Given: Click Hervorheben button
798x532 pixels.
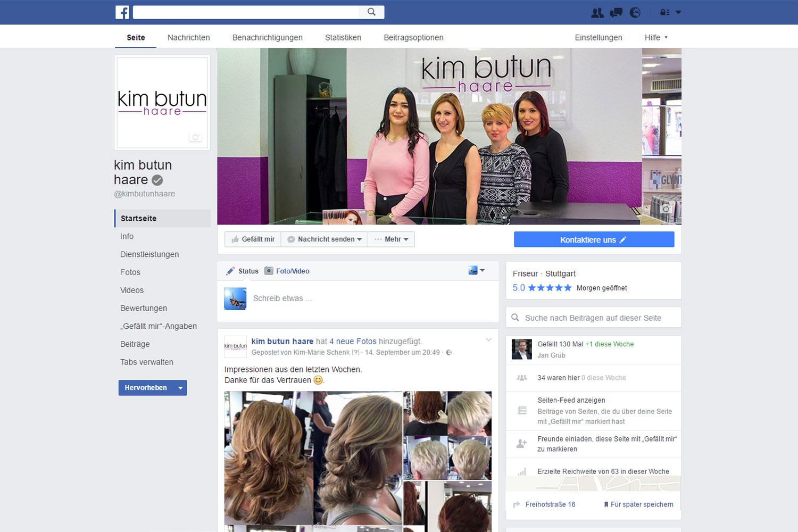Looking at the screenshot, I should pos(146,388).
